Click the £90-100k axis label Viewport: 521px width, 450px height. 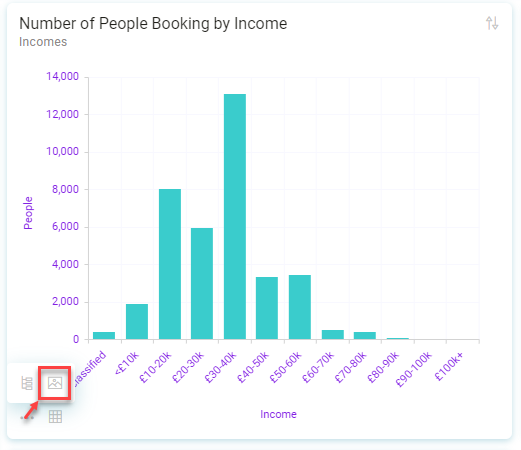(413, 369)
